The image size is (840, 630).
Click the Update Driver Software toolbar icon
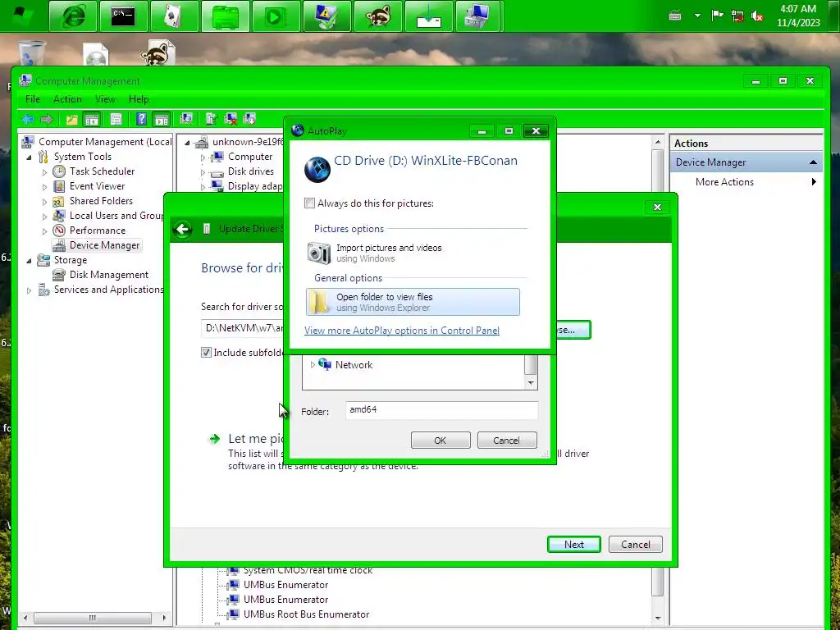(x=211, y=119)
